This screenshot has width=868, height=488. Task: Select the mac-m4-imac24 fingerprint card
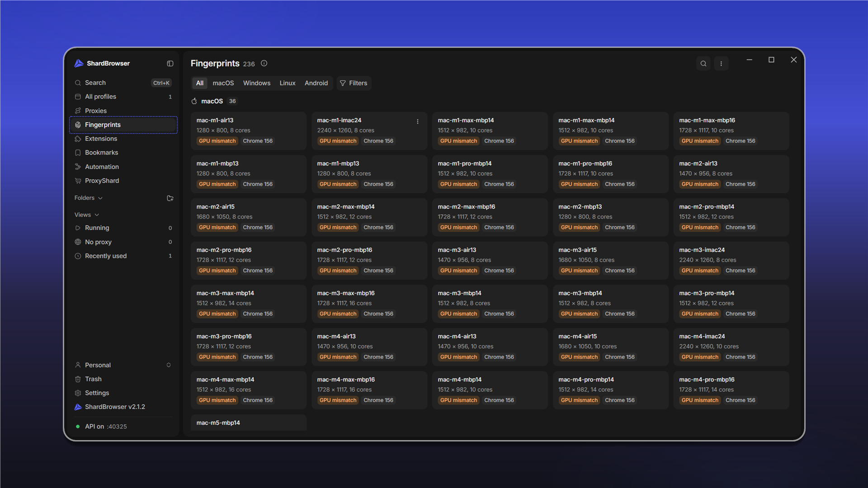(731, 347)
